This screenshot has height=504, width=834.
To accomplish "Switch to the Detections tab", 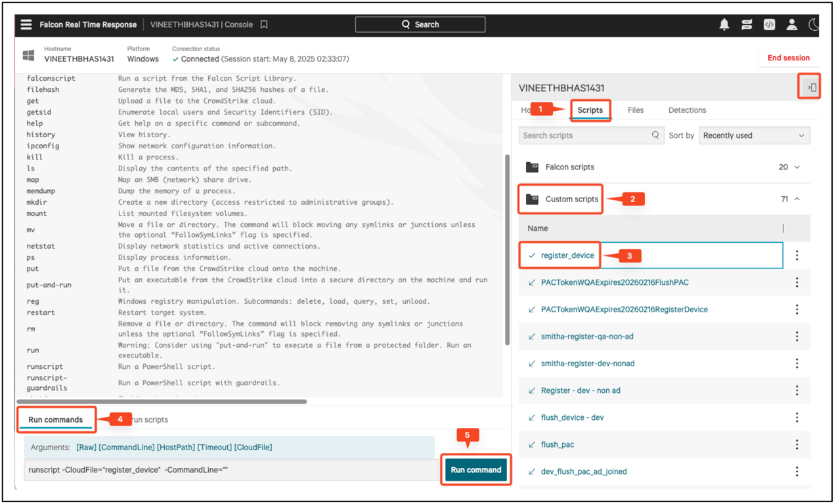I will point(687,110).
